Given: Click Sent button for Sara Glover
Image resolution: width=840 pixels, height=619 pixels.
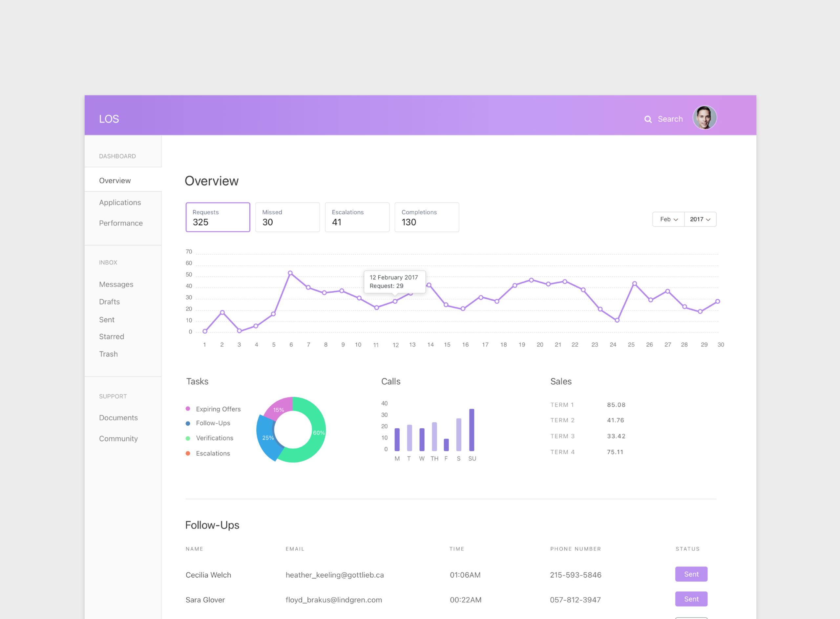Looking at the screenshot, I should point(691,599).
